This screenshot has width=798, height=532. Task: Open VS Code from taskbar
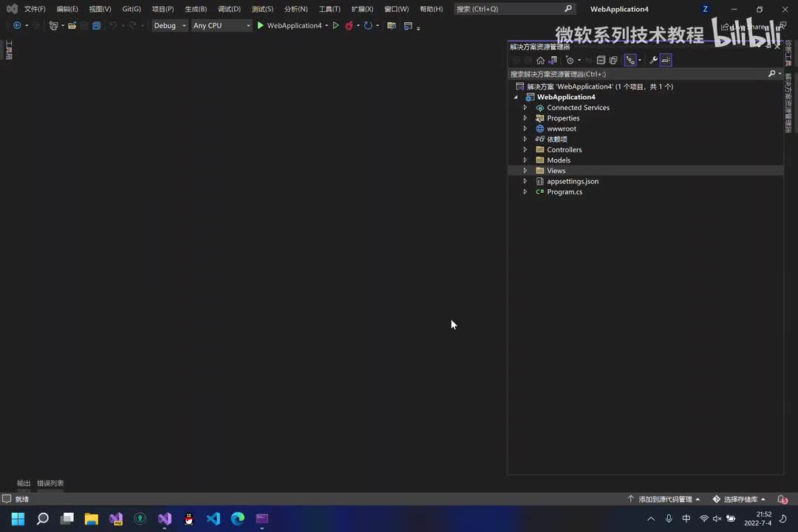214,519
